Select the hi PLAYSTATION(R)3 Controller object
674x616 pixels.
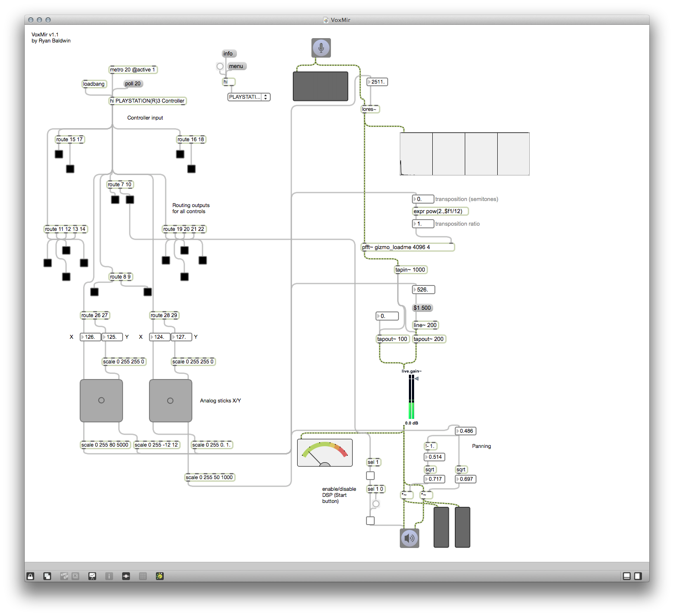tap(147, 101)
